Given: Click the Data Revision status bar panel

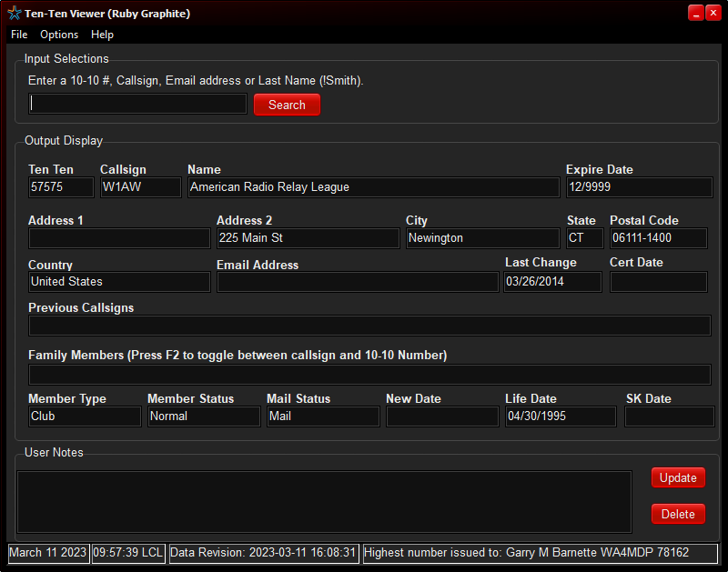Looking at the screenshot, I should 264,553.
